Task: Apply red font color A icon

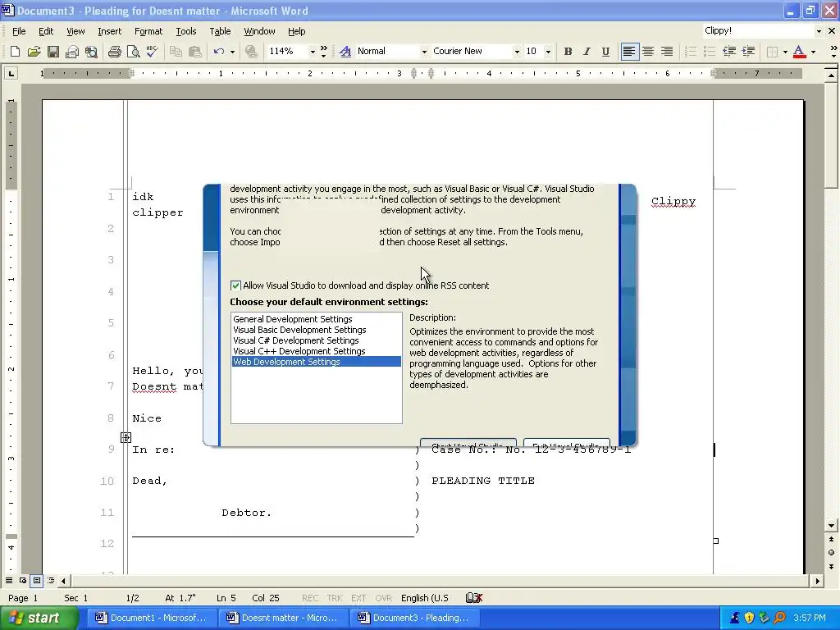Action: click(799, 52)
